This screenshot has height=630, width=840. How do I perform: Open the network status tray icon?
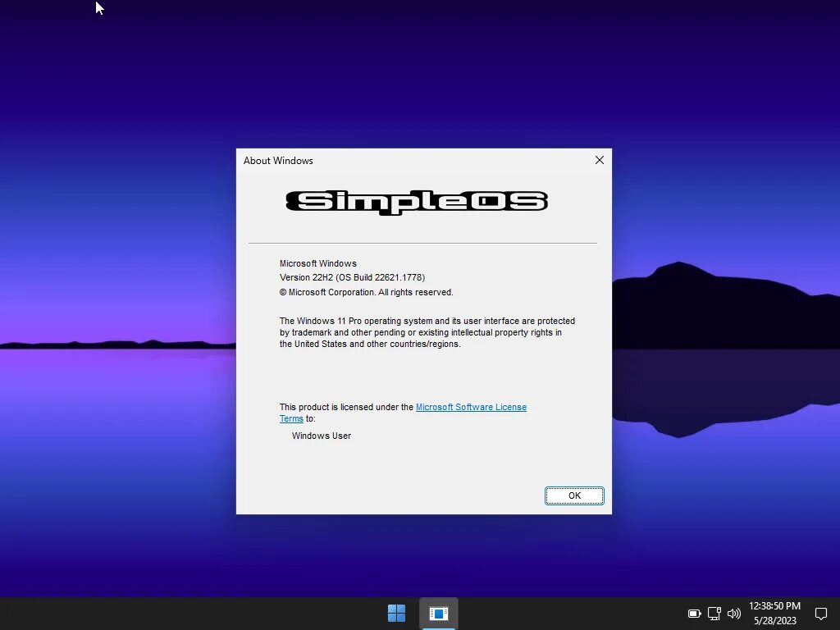[714, 614]
